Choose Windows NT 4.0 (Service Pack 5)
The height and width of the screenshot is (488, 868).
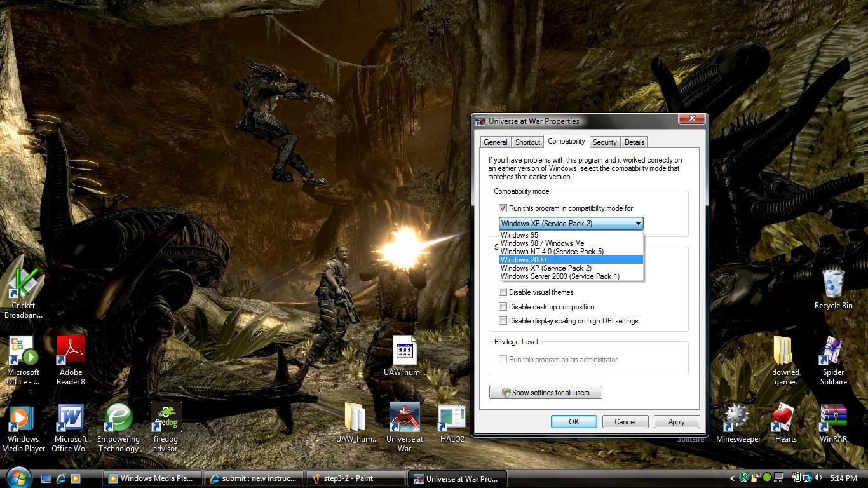571,252
